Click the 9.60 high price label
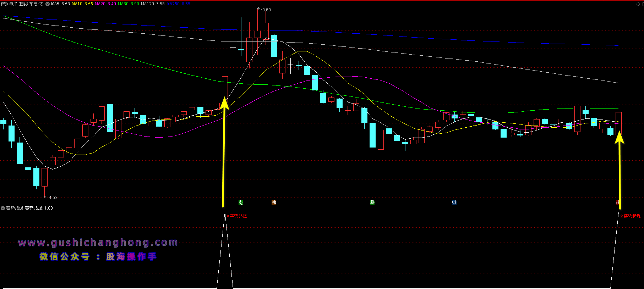This screenshot has width=644, height=289. point(266,10)
